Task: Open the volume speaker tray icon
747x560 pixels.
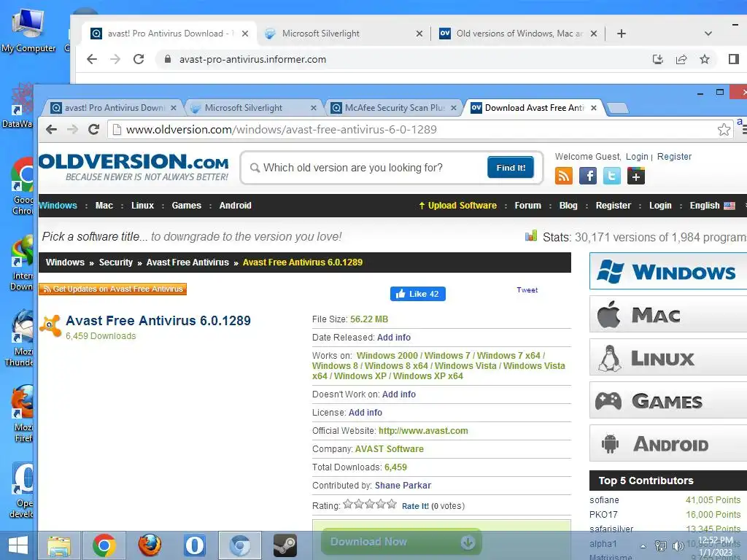Action: 678,545
